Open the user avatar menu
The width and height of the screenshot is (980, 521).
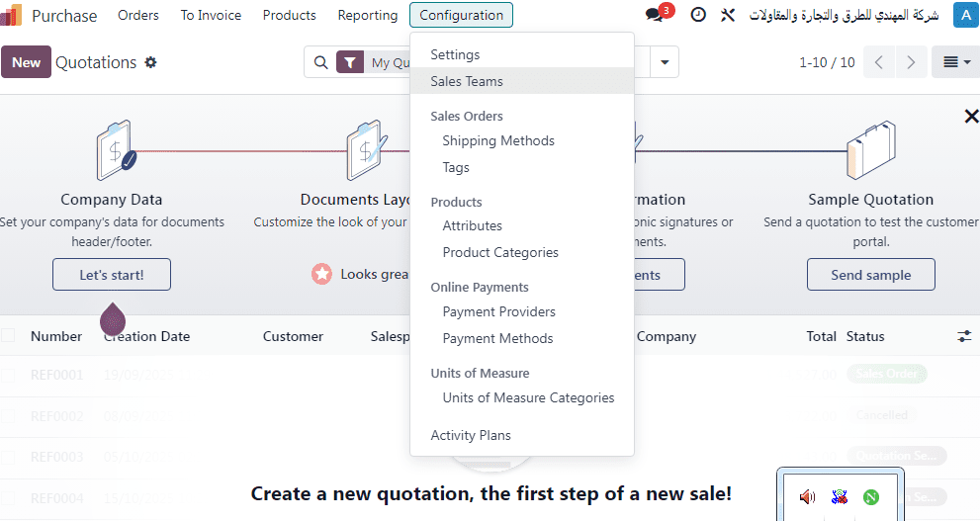coord(965,15)
